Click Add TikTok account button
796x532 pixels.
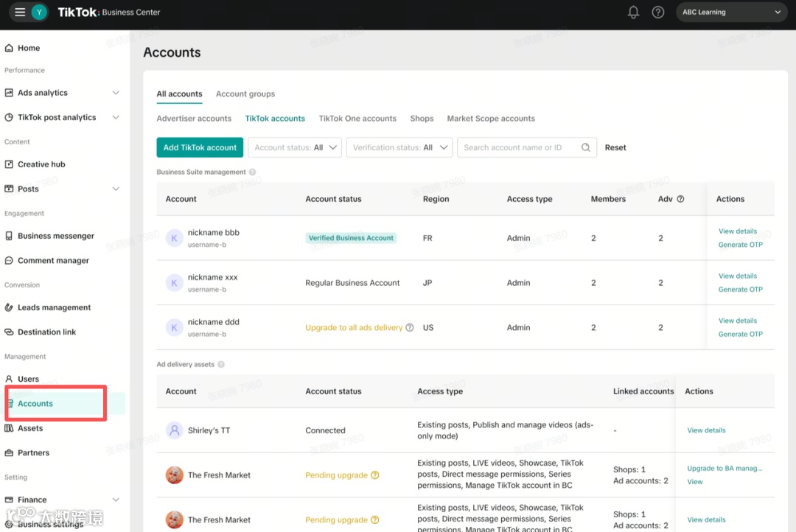coord(200,147)
